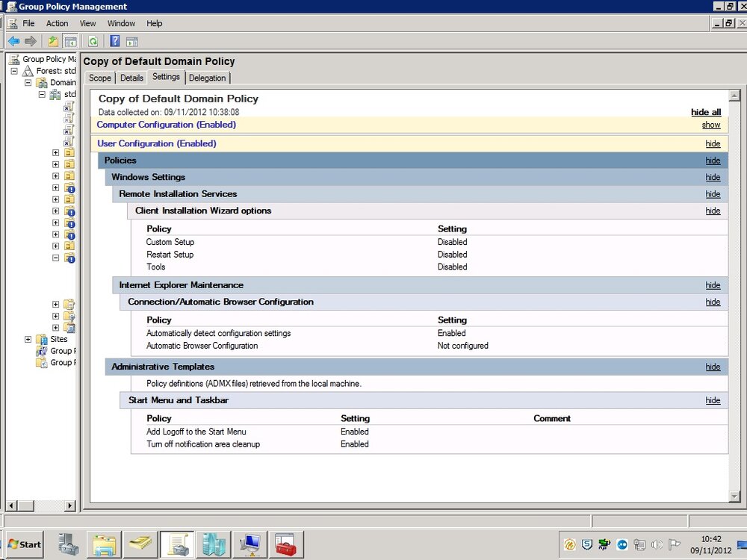Hide Client Installation Wizard options section
Screen dimensions: 747x560
click(713, 211)
